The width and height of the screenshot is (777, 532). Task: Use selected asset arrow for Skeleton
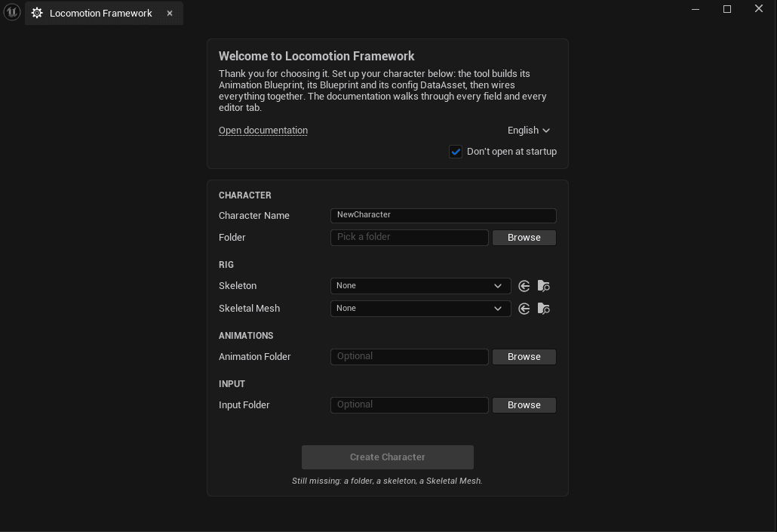pyautogui.click(x=524, y=286)
